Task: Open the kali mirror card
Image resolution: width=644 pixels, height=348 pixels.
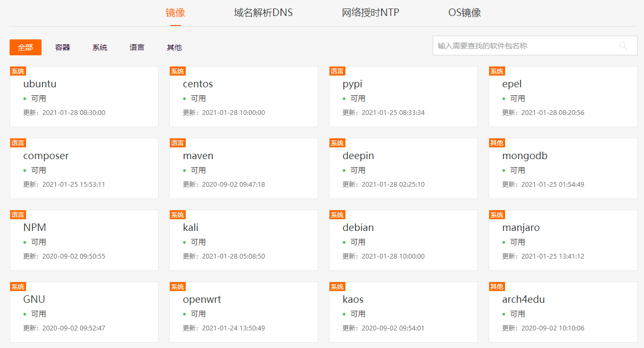Action: [243, 239]
